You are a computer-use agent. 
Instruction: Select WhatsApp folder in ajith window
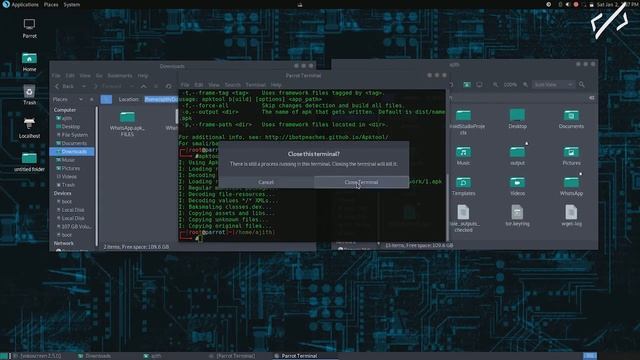(x=571, y=186)
